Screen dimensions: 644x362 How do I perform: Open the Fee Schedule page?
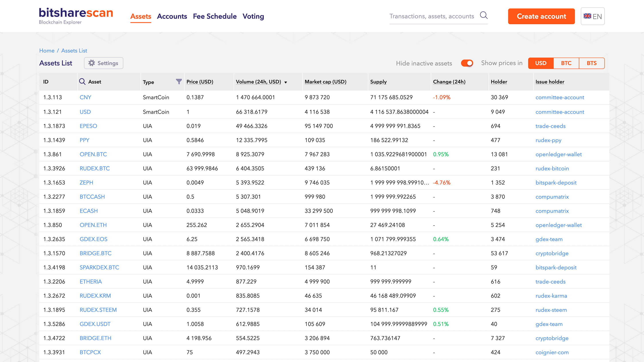click(x=214, y=17)
